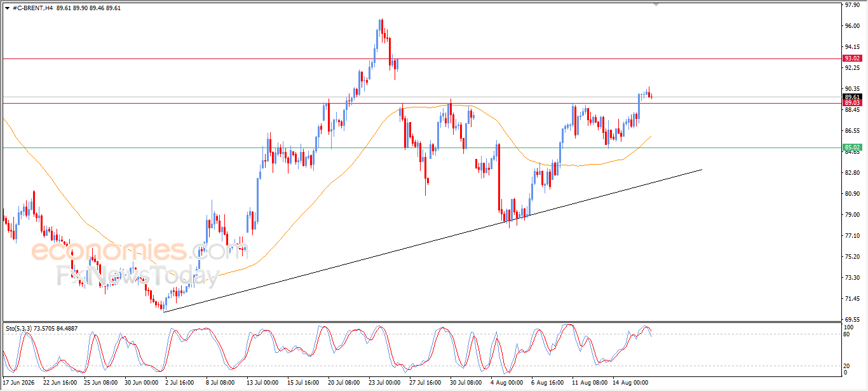This screenshot has width=868, height=391.
Task: Select the green 85.02 price label
Action: (x=852, y=147)
